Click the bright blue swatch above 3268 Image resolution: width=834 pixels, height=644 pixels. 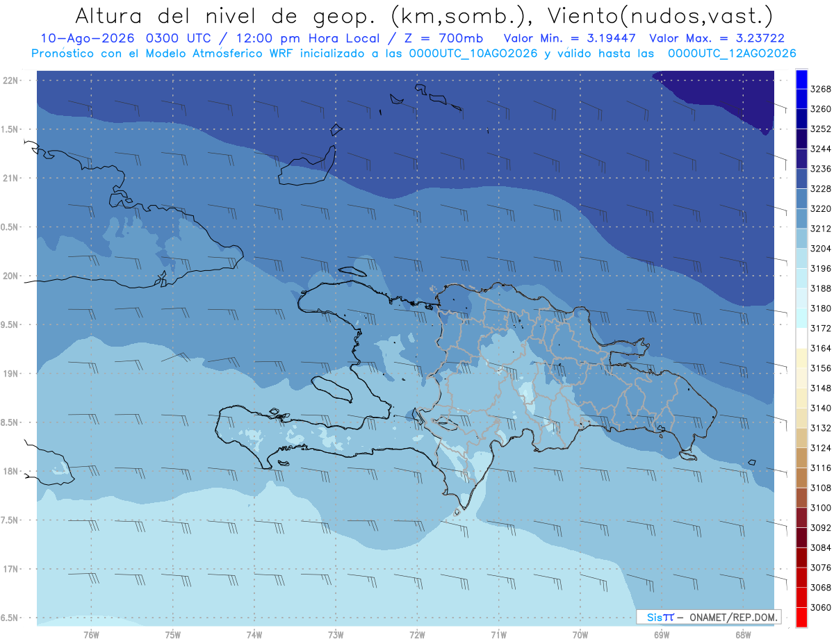801,79
